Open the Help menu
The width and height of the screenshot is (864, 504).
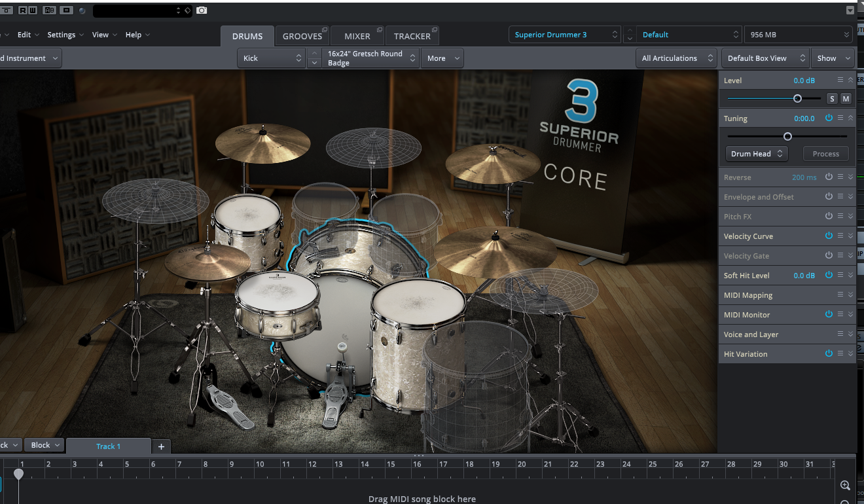[x=137, y=35]
